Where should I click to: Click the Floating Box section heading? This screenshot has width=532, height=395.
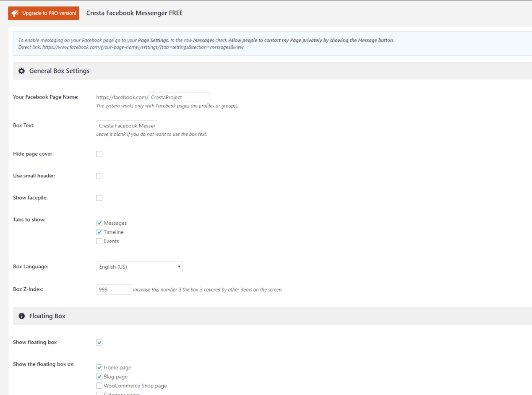tap(47, 316)
